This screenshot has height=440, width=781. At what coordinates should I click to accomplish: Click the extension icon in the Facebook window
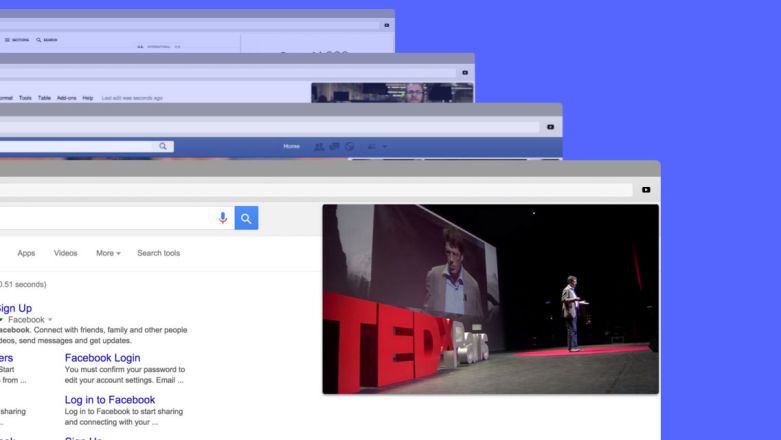(550, 127)
